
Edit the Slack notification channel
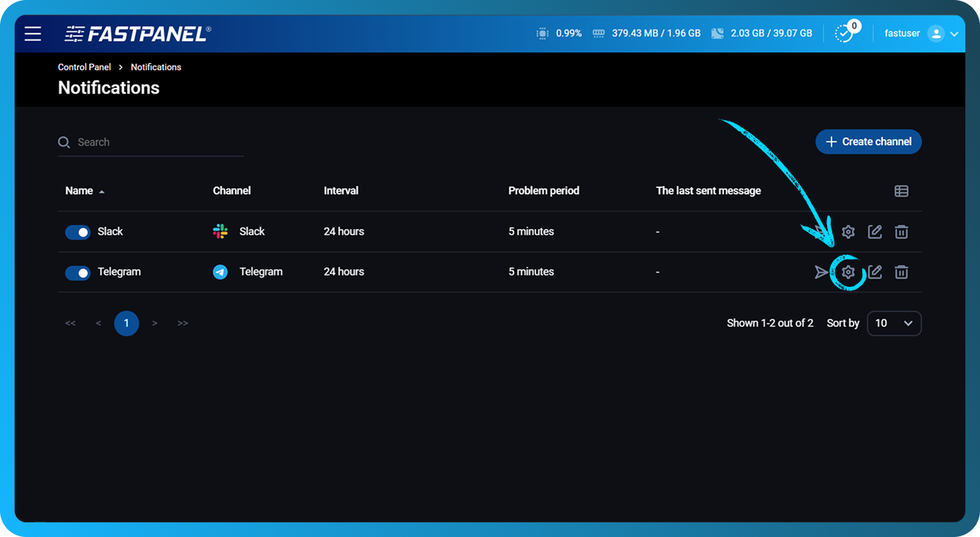(875, 232)
